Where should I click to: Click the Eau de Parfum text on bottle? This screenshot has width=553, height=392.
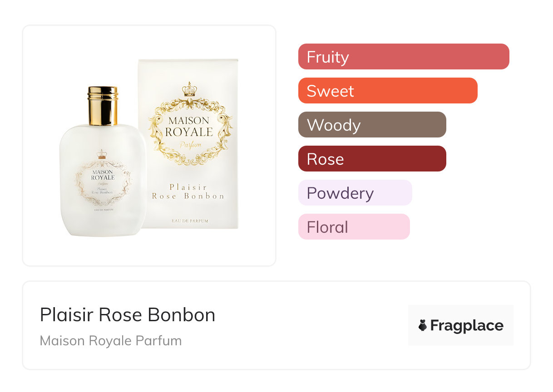103,210
